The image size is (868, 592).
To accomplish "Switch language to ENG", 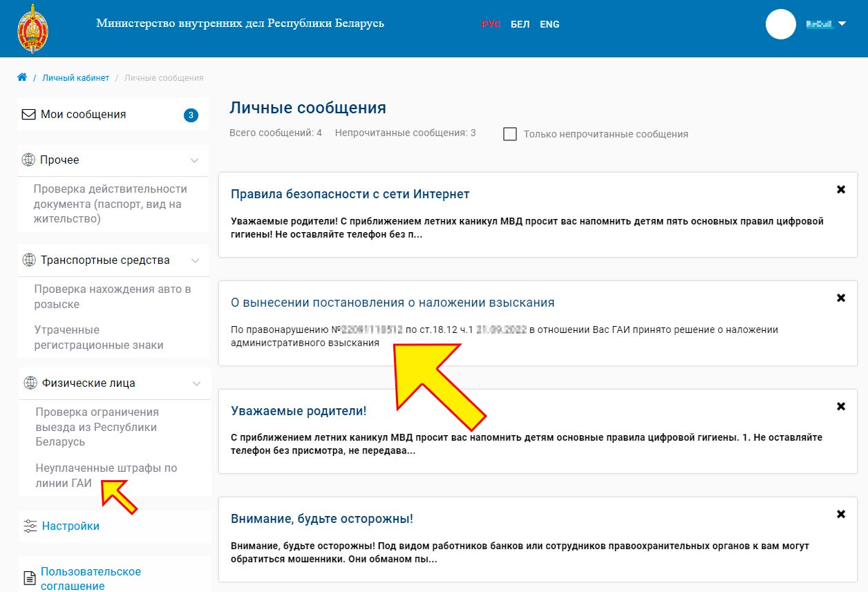I will click(549, 24).
